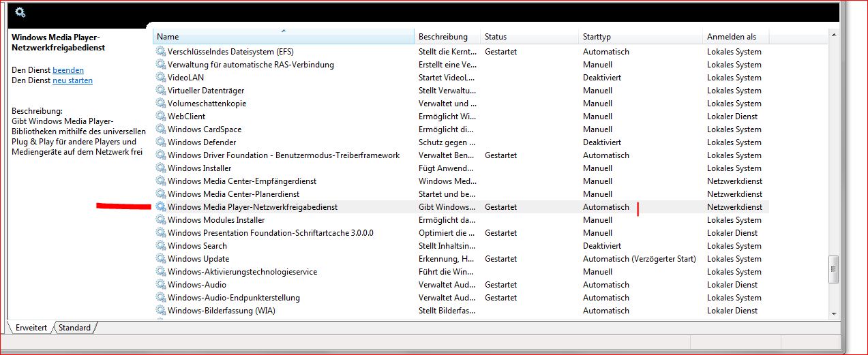Viewport: 868px width, 355px height.
Task: Click the gear icon of Virtueller Datenträger
Action: tap(161, 91)
